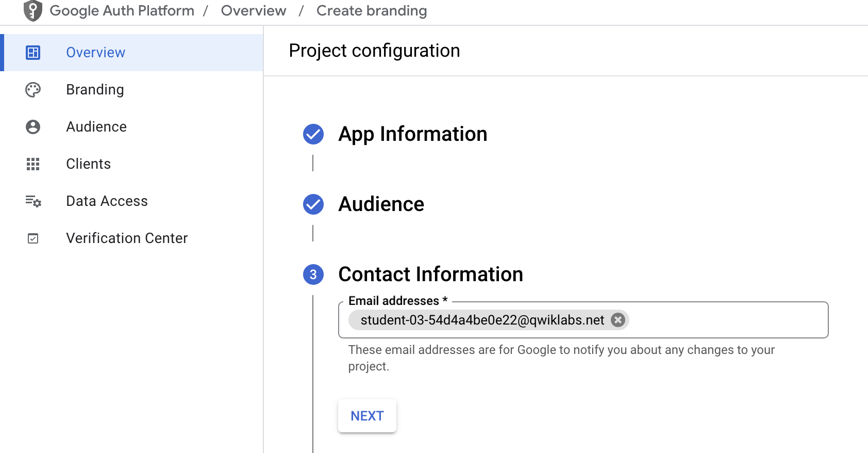868x453 pixels.
Task: Remove the student-03 email chip
Action: (618, 320)
